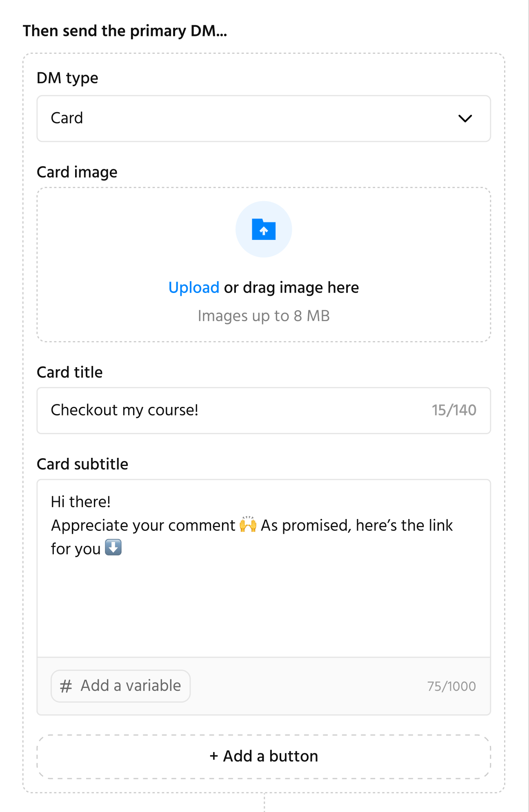Select the 'Card' value in DM type
This screenshot has height=812, width=529.
coord(67,118)
